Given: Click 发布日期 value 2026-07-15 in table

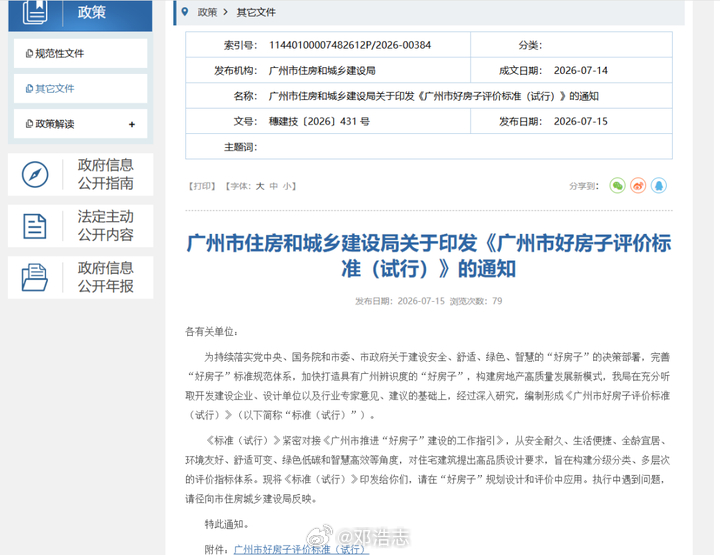Looking at the screenshot, I should 580,122.
